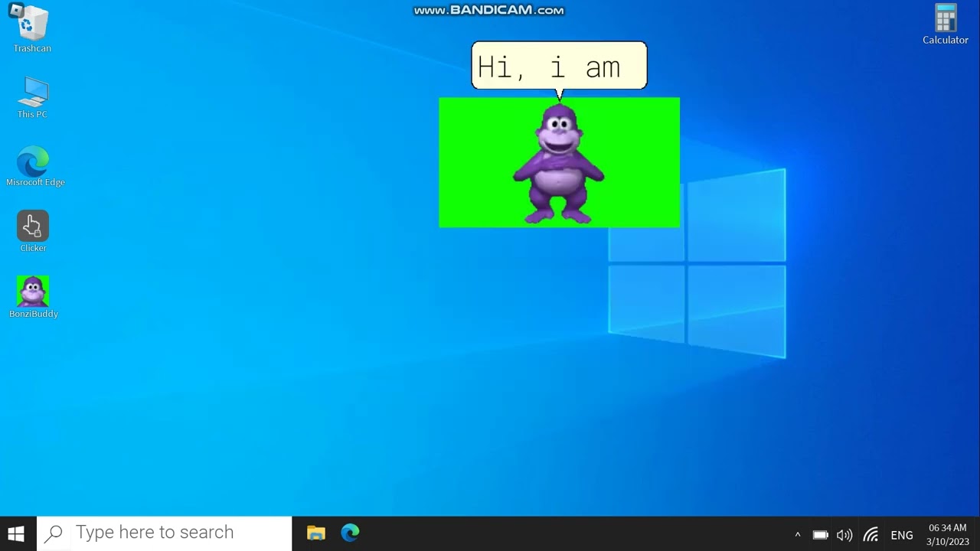Open the Windows Start menu
980x551 pixels.
[16, 533]
